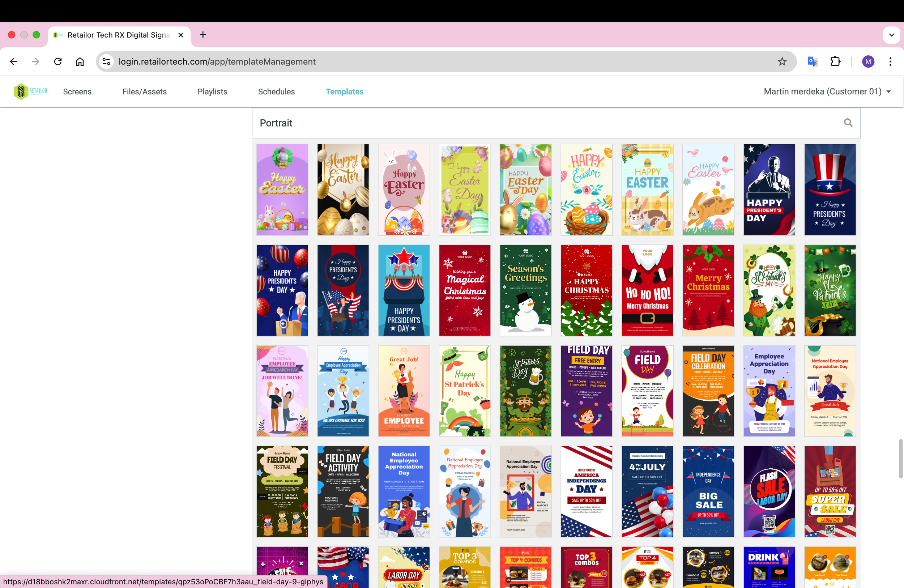Select Happy President's Day speaker silhouette template

[769, 189]
